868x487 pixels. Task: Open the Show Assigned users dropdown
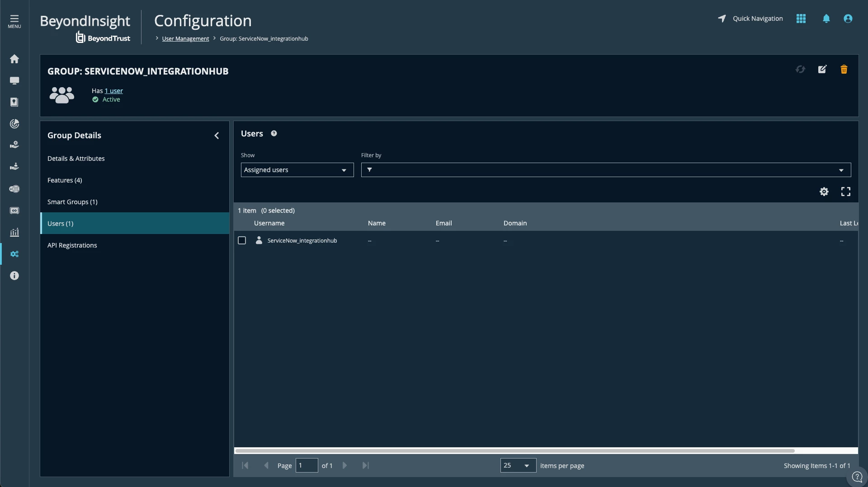[297, 170]
